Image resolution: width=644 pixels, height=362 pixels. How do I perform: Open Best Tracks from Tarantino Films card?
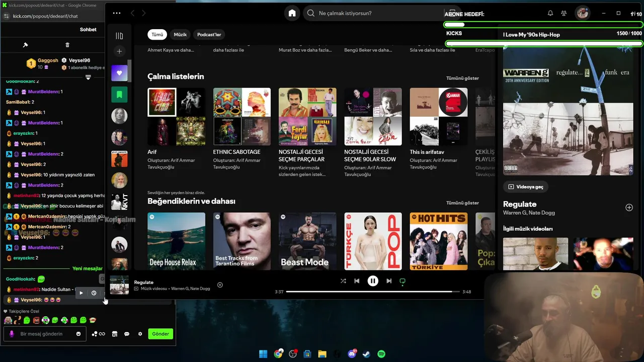(242, 241)
